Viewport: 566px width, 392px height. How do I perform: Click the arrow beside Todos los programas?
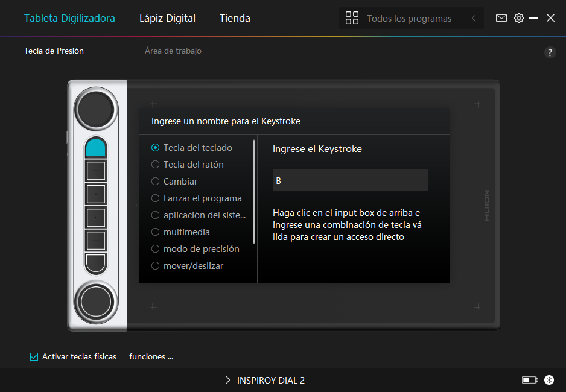pyautogui.click(x=474, y=19)
